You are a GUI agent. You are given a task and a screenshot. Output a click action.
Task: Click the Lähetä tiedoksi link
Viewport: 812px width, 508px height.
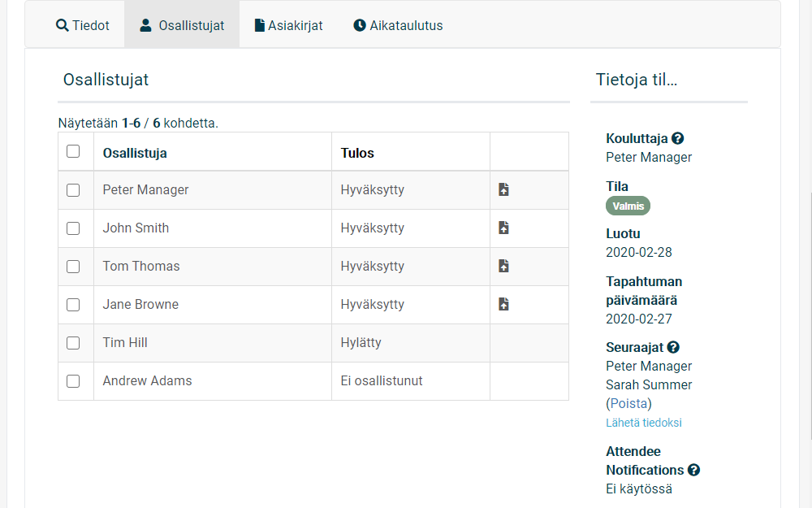point(644,423)
